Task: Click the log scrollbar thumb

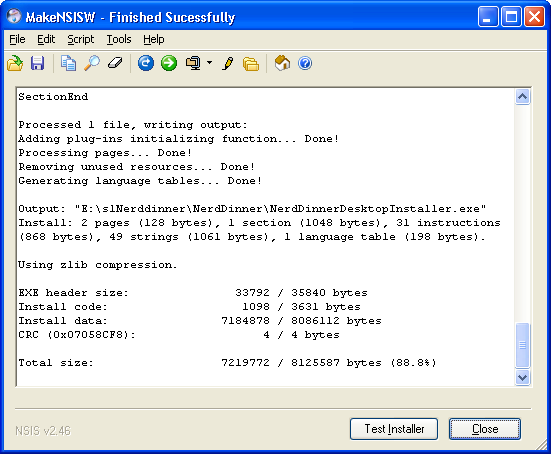Action: tap(523, 345)
